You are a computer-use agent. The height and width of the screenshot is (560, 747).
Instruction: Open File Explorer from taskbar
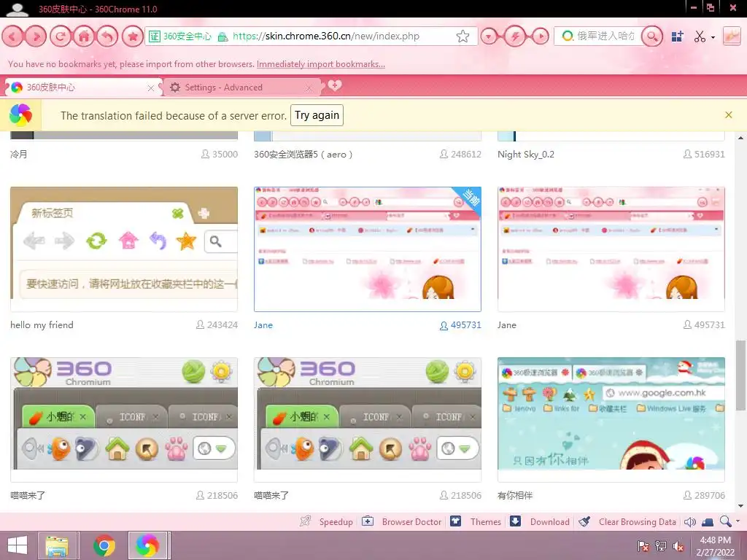[x=57, y=545]
